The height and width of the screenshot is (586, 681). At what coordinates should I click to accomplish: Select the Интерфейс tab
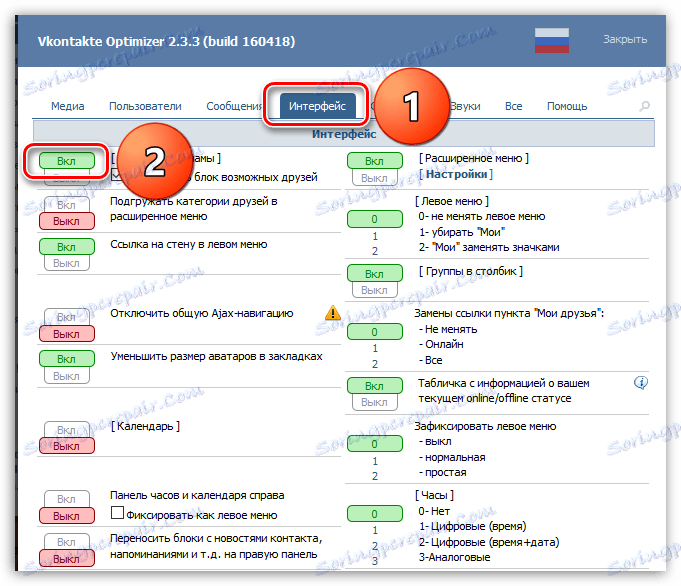pos(317,106)
